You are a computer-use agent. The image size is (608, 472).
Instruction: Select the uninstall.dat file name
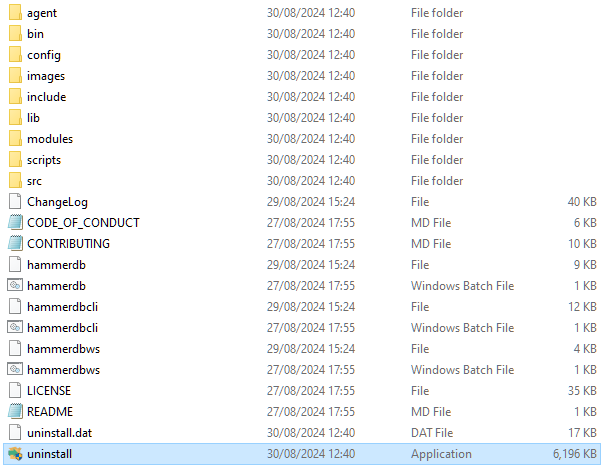(x=59, y=433)
